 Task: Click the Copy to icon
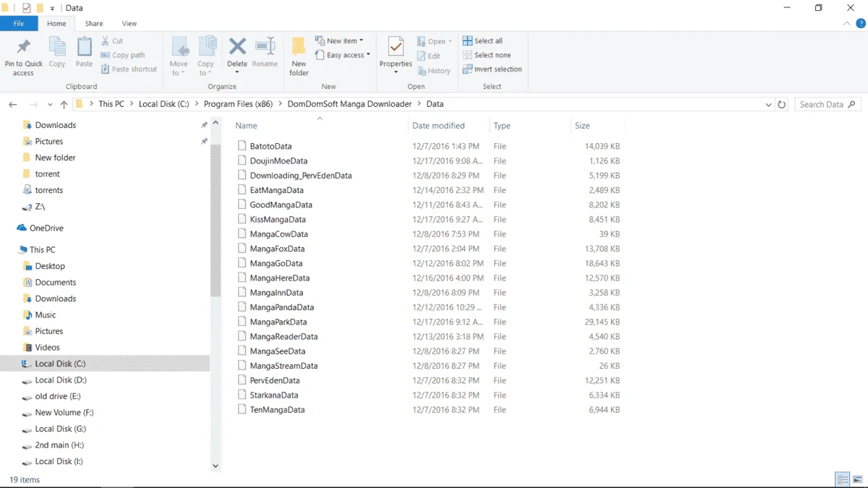[x=207, y=46]
